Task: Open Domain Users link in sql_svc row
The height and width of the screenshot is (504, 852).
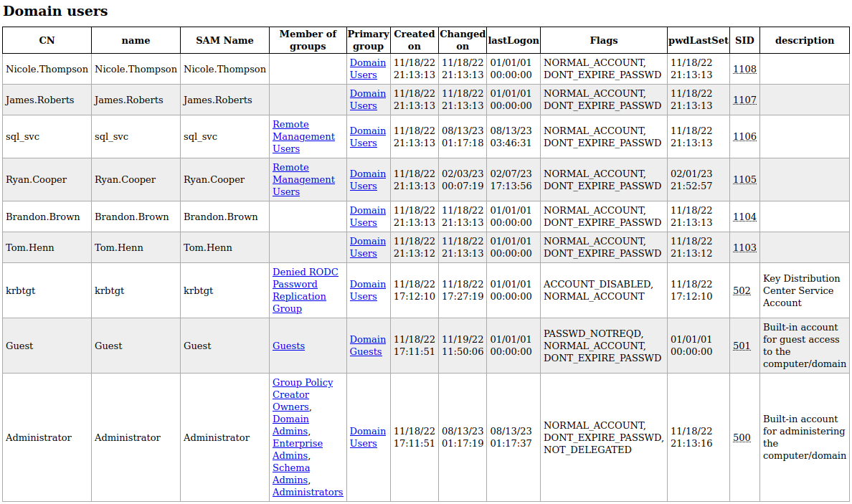Action: click(367, 137)
